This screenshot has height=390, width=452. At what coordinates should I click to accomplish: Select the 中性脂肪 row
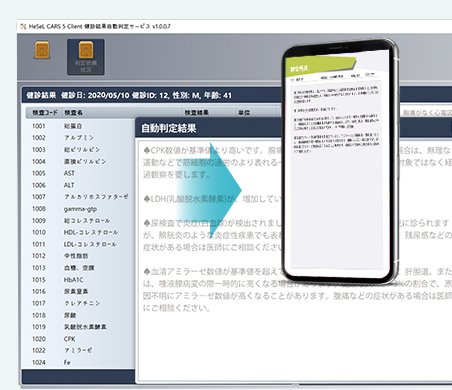click(x=80, y=256)
